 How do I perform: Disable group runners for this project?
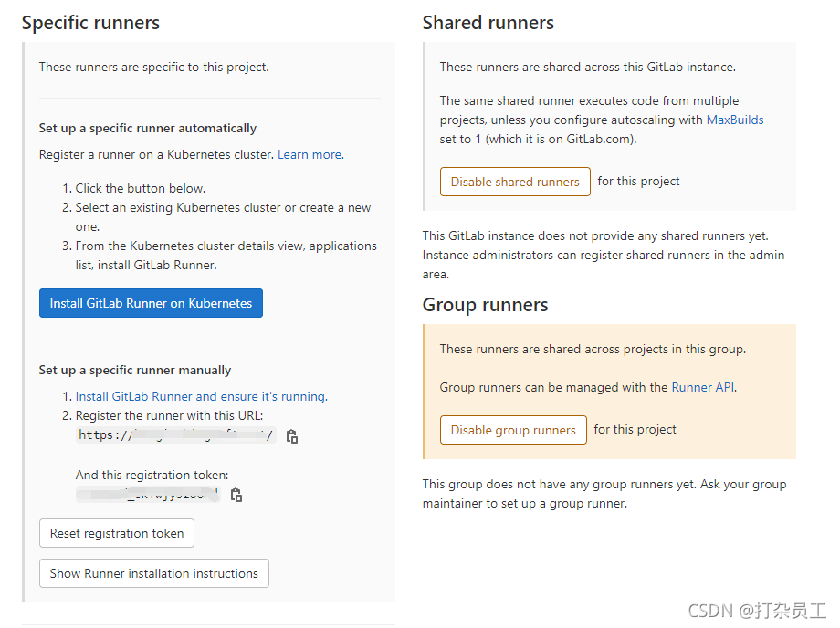[x=513, y=430]
